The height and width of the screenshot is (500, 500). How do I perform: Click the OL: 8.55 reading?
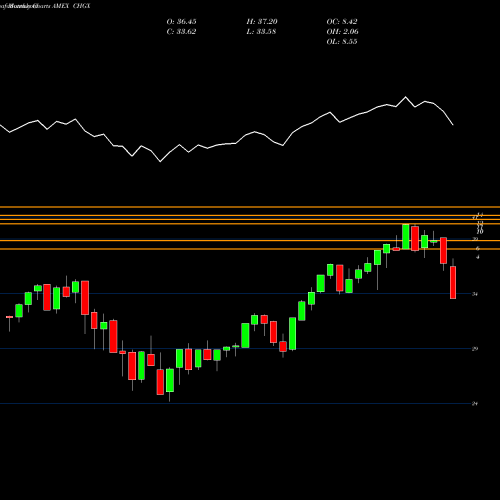(x=342, y=42)
